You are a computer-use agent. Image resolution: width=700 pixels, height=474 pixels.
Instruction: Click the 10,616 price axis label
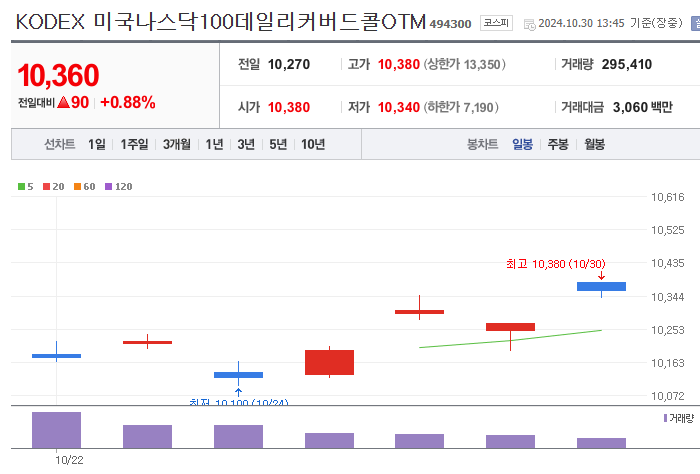667,197
